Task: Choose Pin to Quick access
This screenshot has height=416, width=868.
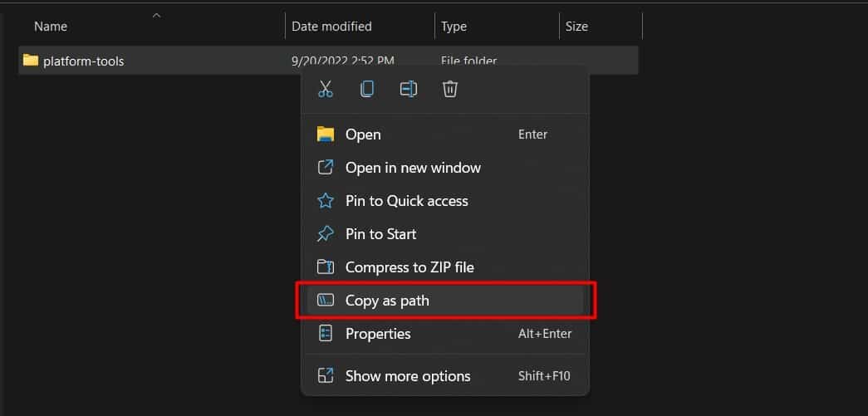Action: click(445, 201)
